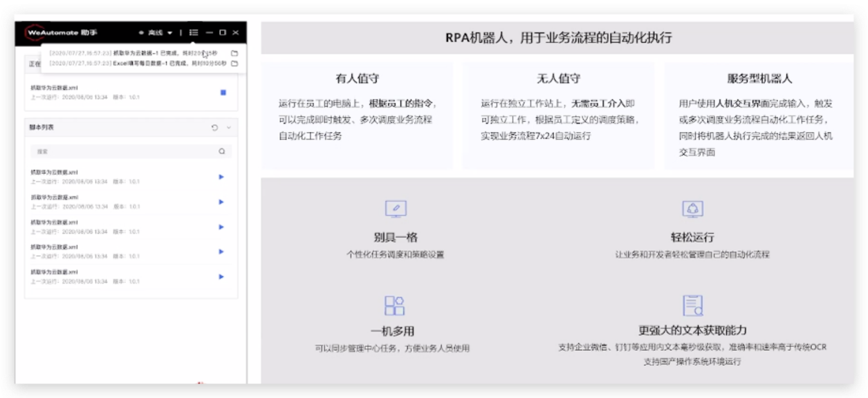This screenshot has height=398, width=868.
Task: Refresh the 脚本列表 script list
Action: point(214,128)
